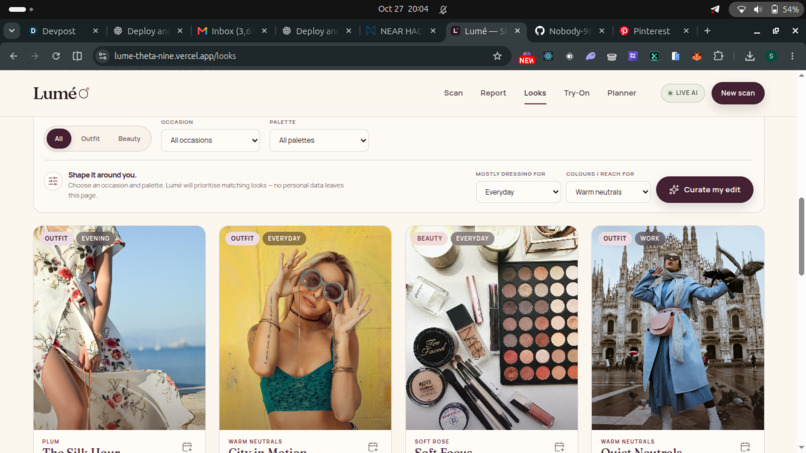Viewport: 806px width, 453px height.
Task: Open the Warm neutrals colours dropdown
Action: click(608, 192)
